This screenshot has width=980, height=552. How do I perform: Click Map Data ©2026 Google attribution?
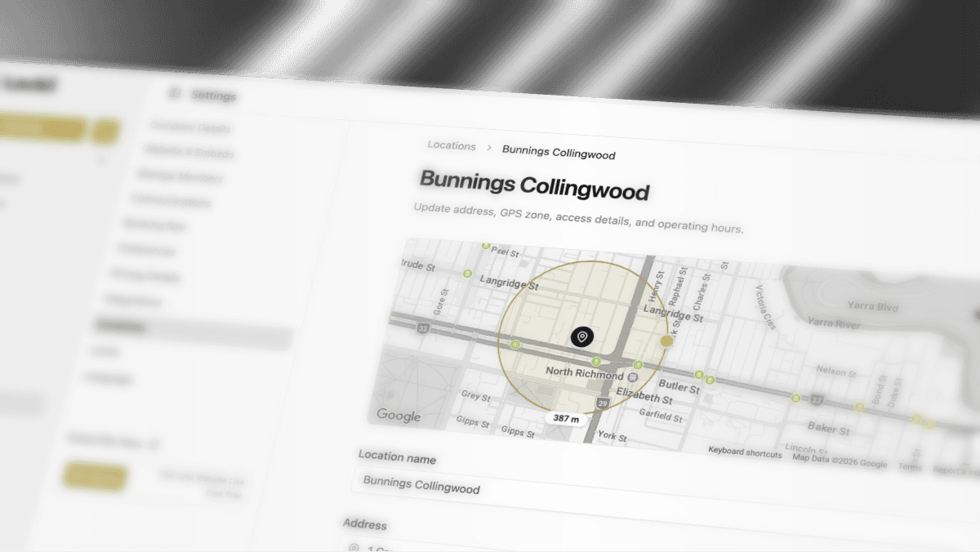[840, 461]
